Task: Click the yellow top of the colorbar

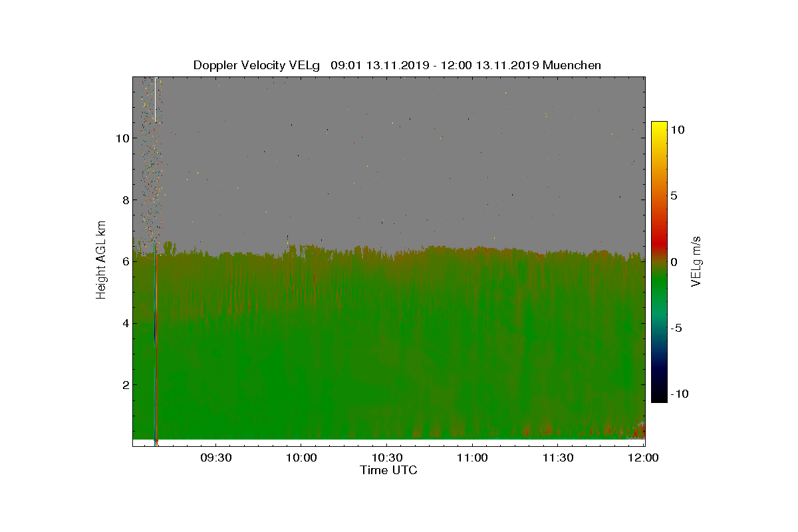Action: [659, 128]
